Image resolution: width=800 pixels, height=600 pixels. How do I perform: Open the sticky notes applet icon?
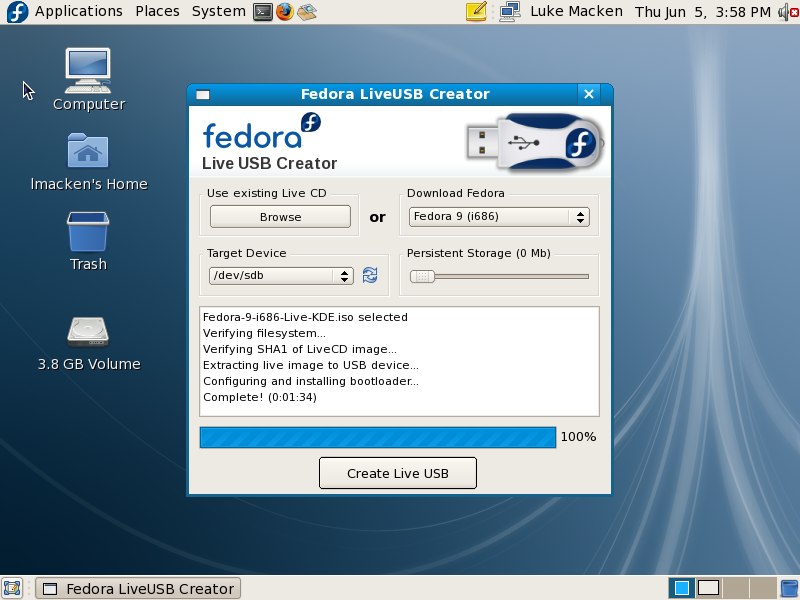coord(476,11)
